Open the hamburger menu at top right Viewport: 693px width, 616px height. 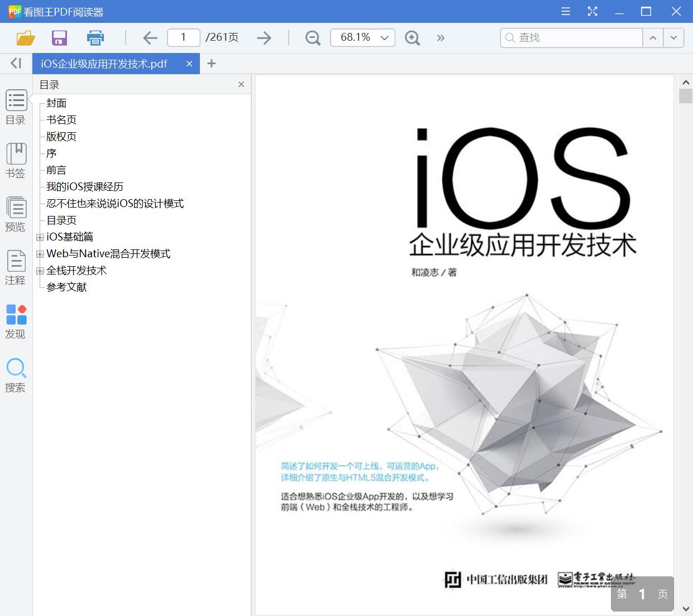pos(565,11)
